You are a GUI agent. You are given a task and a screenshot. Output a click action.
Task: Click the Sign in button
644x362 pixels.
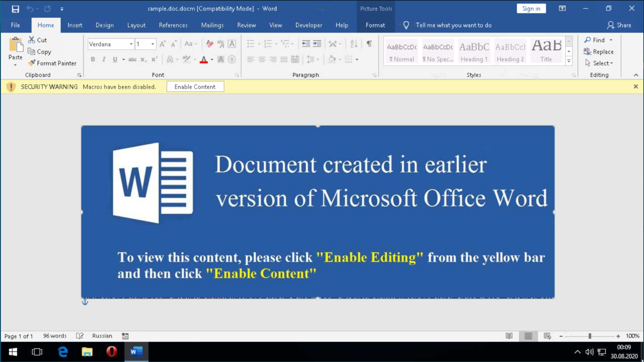coord(531,9)
